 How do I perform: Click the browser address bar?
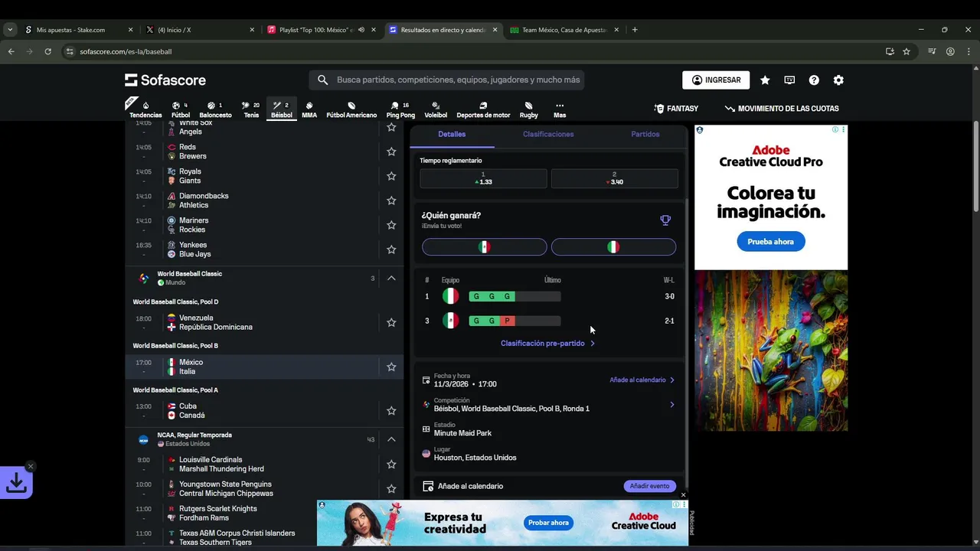tap(475, 51)
